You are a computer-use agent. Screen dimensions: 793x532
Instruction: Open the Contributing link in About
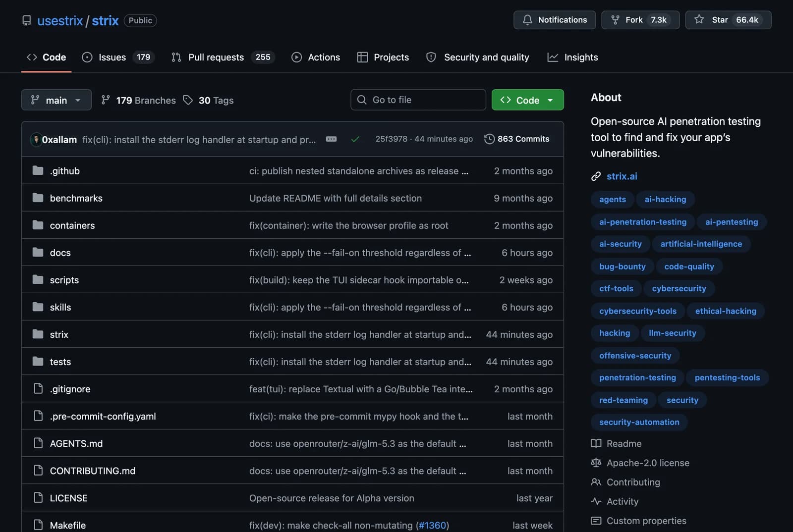pyautogui.click(x=633, y=482)
